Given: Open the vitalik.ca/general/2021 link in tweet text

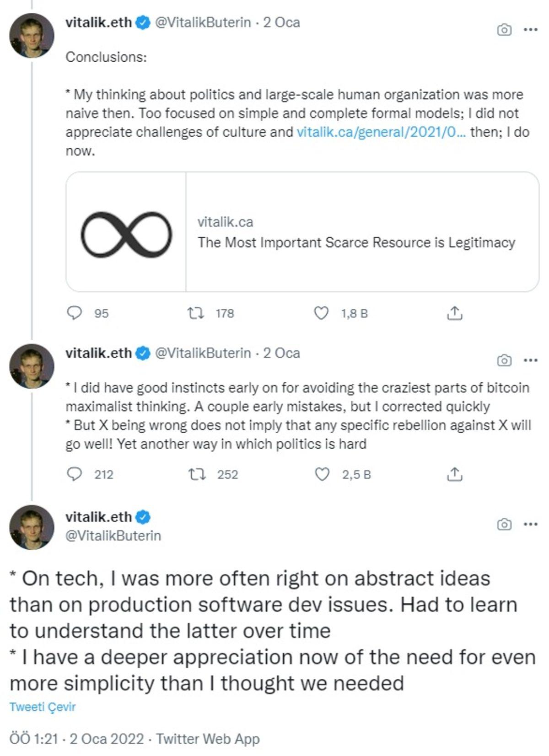Looking at the screenshot, I should pos(381,132).
